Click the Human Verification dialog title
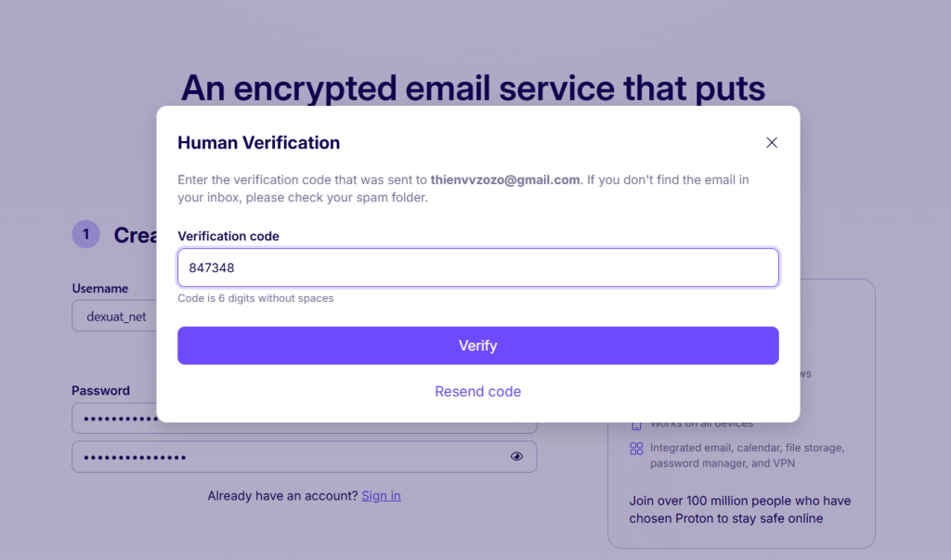The width and height of the screenshot is (951, 560). click(x=258, y=143)
